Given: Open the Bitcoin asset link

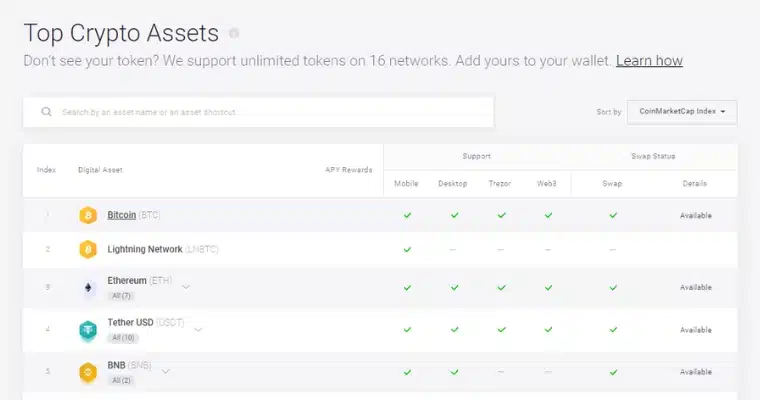Looking at the screenshot, I should pos(122,215).
